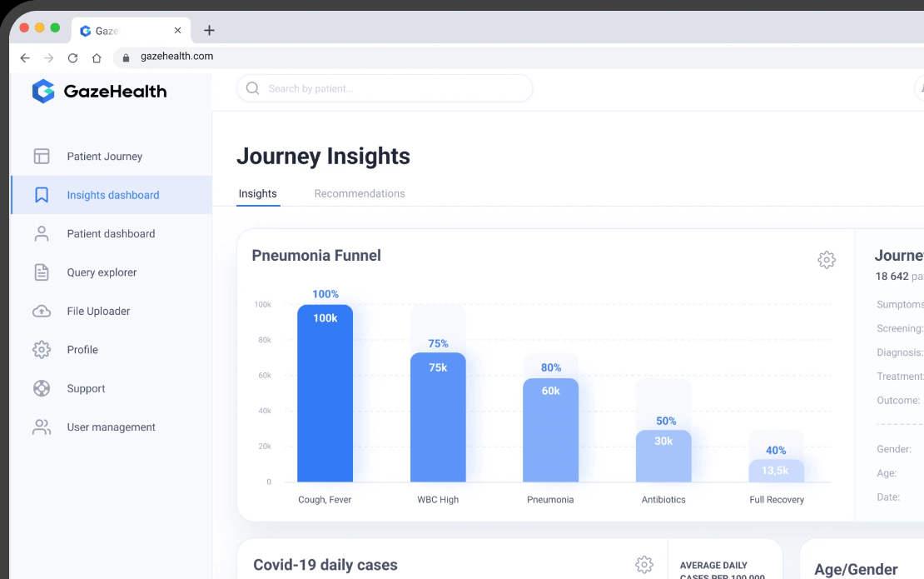Click the Outcome: journey label

click(898, 401)
